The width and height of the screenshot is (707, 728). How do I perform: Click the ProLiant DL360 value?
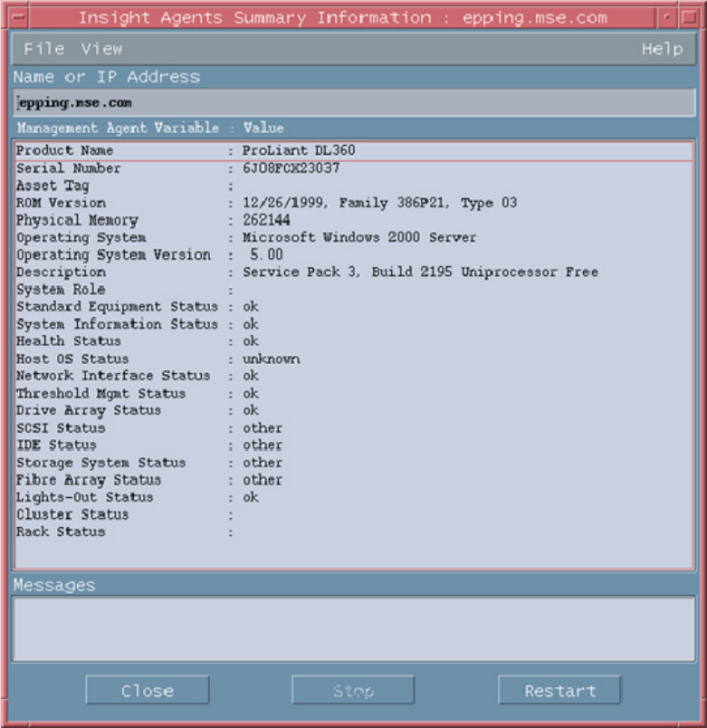[299, 150]
